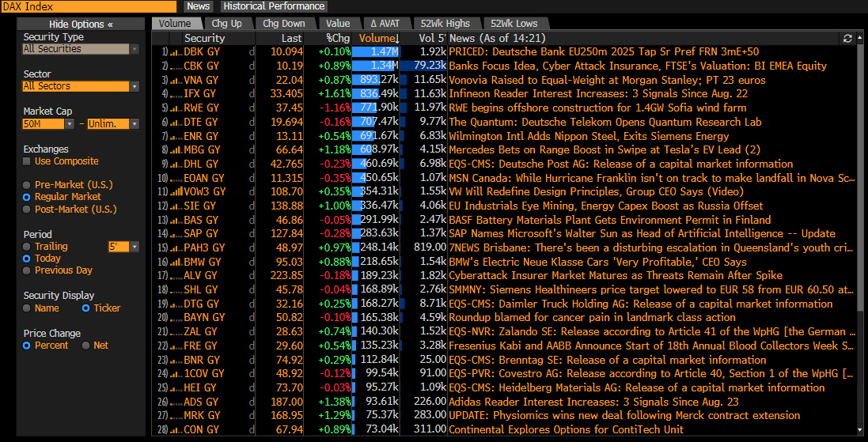Click the 223.85 last price for ALV
The image size is (868, 442).
pos(287,275)
